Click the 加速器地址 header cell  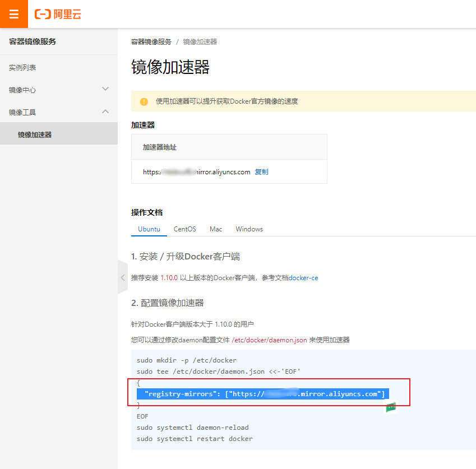229,147
